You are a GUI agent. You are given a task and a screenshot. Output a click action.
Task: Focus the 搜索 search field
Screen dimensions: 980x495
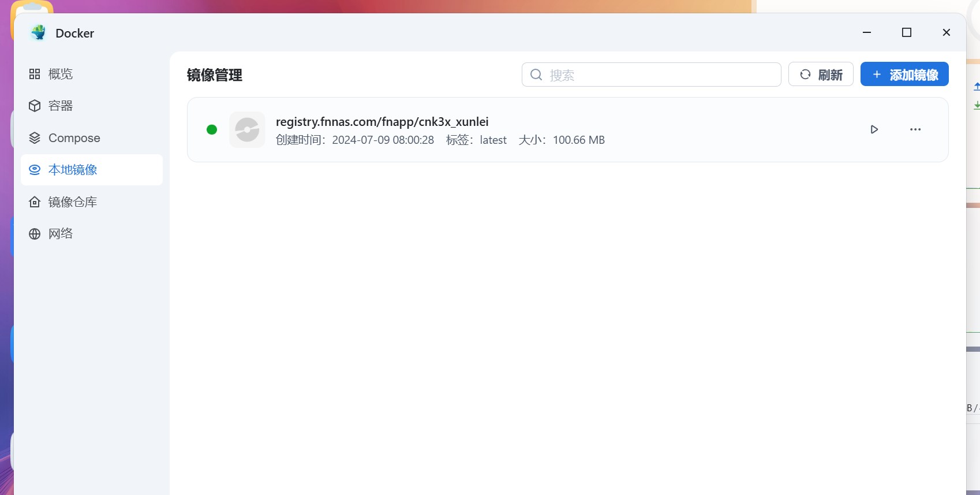651,75
